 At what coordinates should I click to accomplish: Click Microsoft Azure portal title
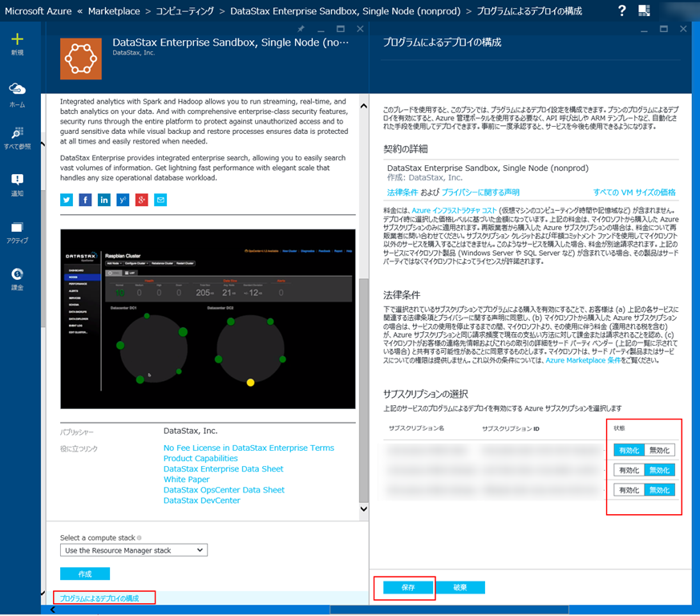point(38,11)
